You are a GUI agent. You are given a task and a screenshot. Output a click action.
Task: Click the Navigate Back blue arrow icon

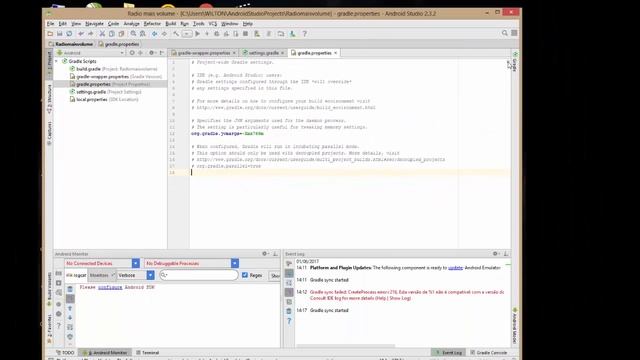click(x=154, y=34)
